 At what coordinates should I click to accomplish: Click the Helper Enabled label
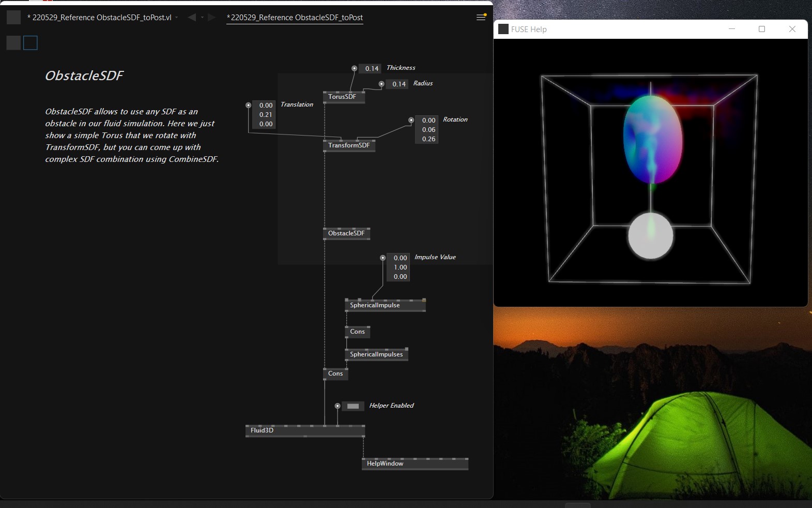[391, 406]
